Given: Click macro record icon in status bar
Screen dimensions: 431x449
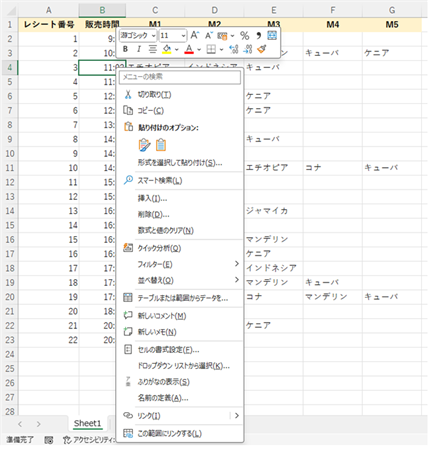Looking at the screenshot, I should pyautogui.click(x=49, y=440).
